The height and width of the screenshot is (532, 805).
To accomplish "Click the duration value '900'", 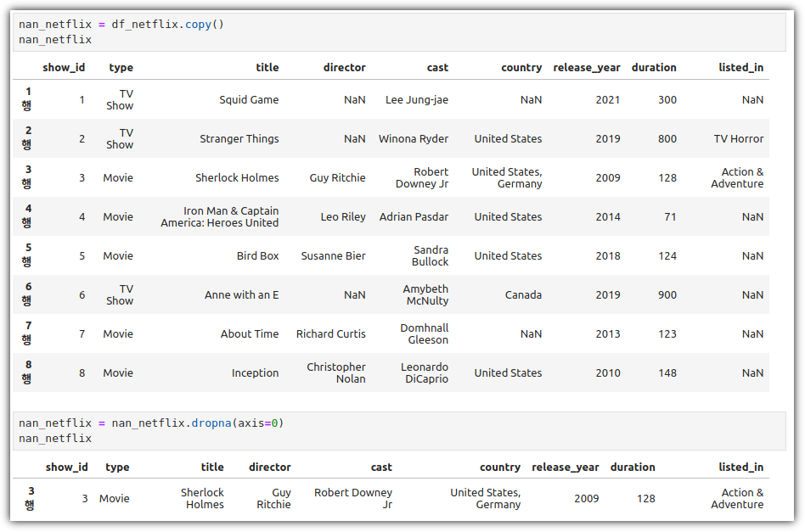I will (667, 294).
